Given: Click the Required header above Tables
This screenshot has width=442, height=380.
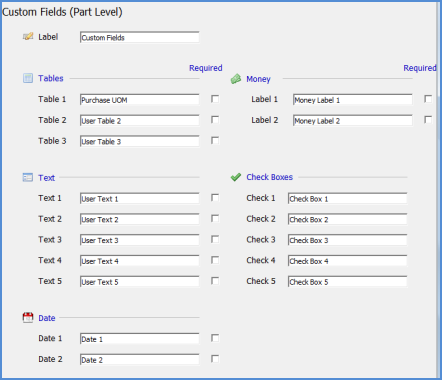Looking at the screenshot, I should pos(206,68).
